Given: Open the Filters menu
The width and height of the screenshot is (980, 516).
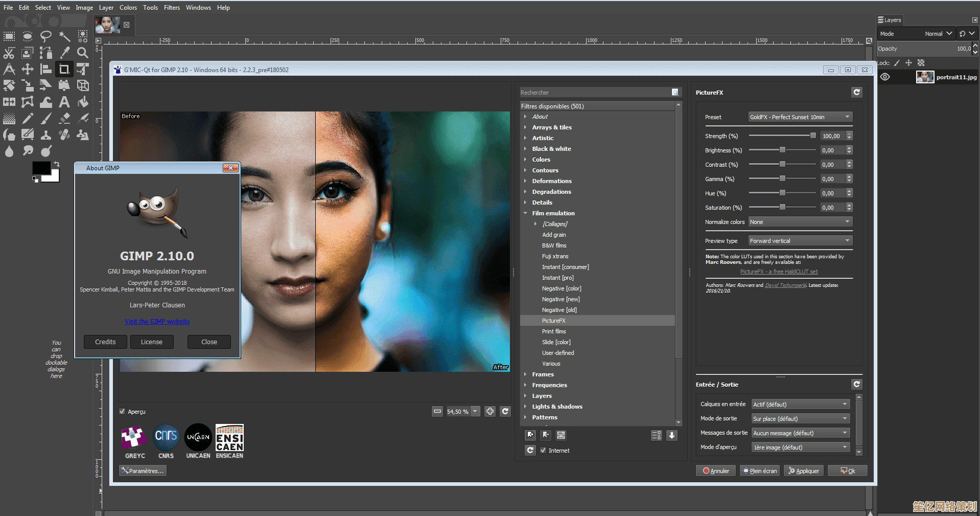Looking at the screenshot, I should [172, 8].
